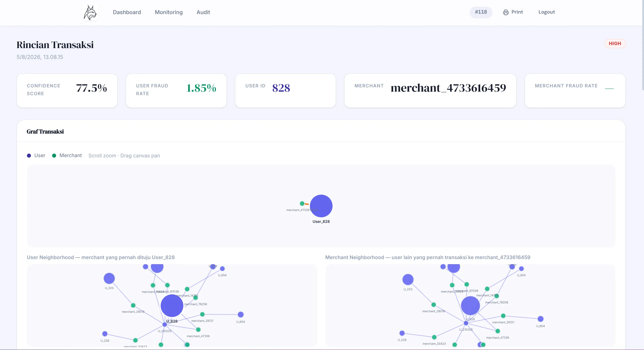Click U_203 node in User Neighborhood graph
The image size is (644, 350).
click(109, 278)
